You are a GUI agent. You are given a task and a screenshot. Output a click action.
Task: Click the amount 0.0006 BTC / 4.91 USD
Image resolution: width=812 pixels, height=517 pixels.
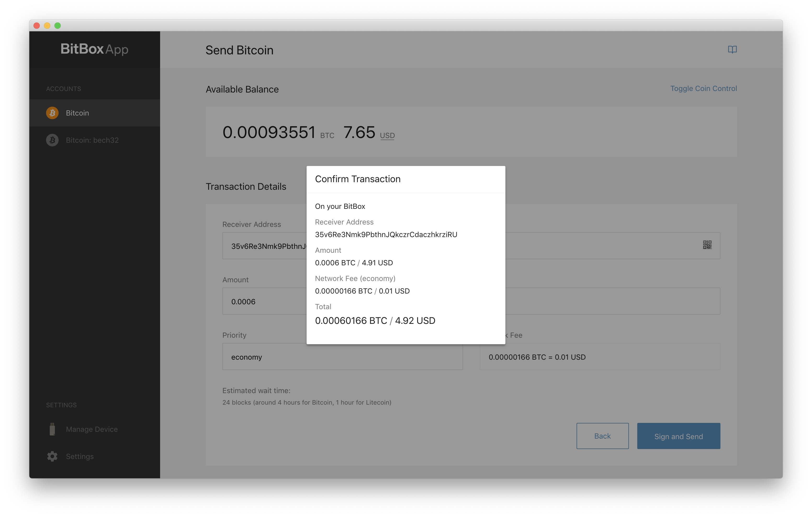[354, 262]
